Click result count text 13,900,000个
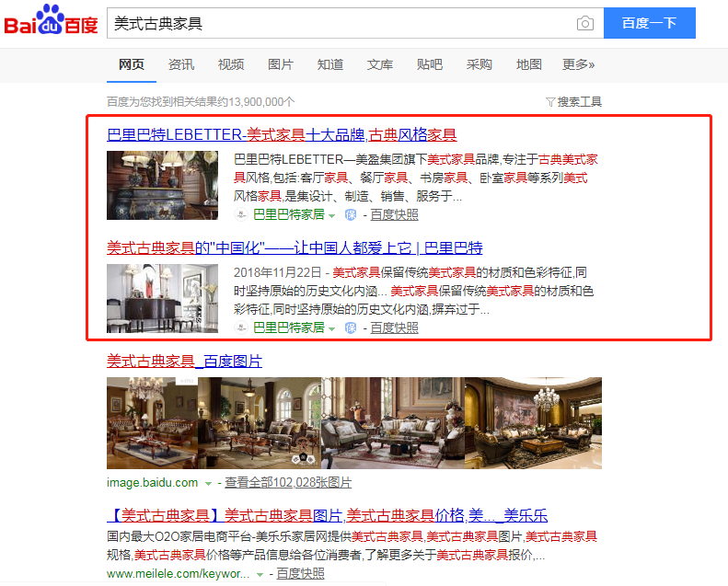Image resolution: width=728 pixels, height=586 pixels. click(x=261, y=101)
